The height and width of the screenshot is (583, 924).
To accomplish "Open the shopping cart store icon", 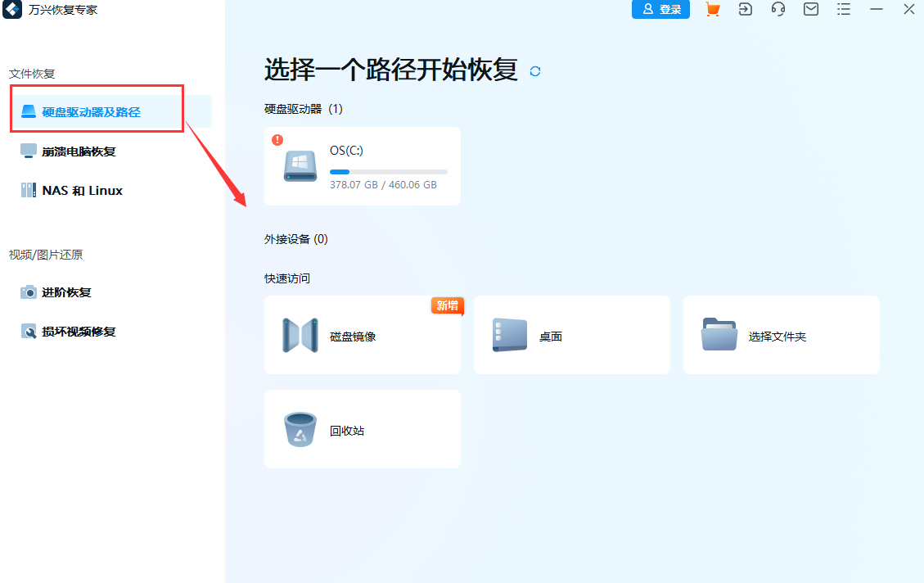I will (712, 9).
